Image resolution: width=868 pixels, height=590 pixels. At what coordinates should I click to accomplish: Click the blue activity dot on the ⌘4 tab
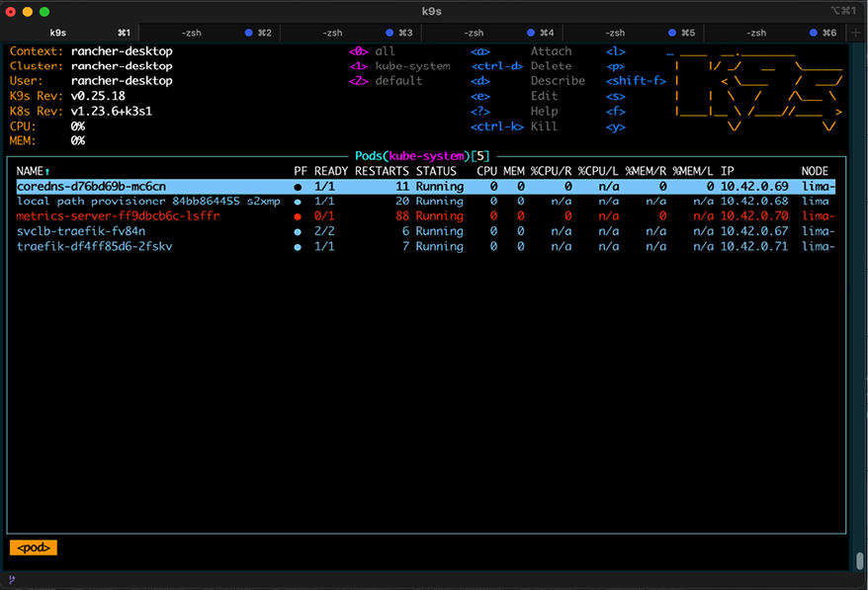click(x=530, y=33)
